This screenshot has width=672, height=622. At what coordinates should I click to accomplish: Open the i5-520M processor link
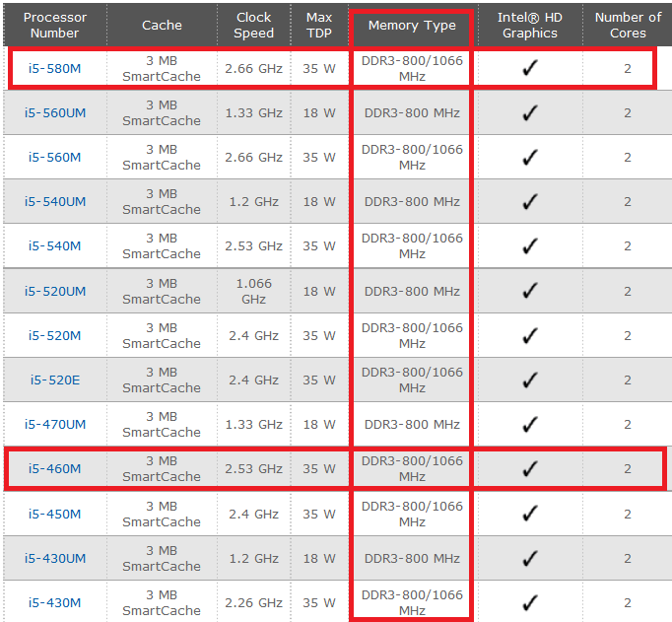[x=55, y=336]
